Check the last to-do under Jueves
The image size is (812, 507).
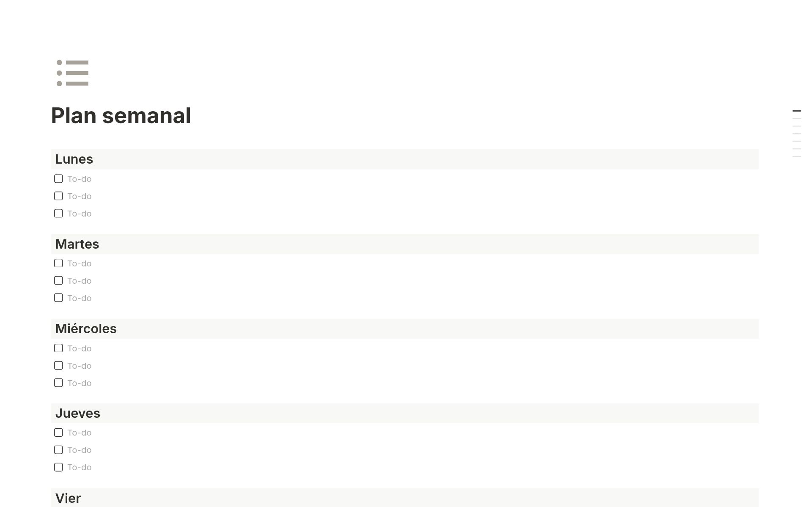(x=58, y=467)
